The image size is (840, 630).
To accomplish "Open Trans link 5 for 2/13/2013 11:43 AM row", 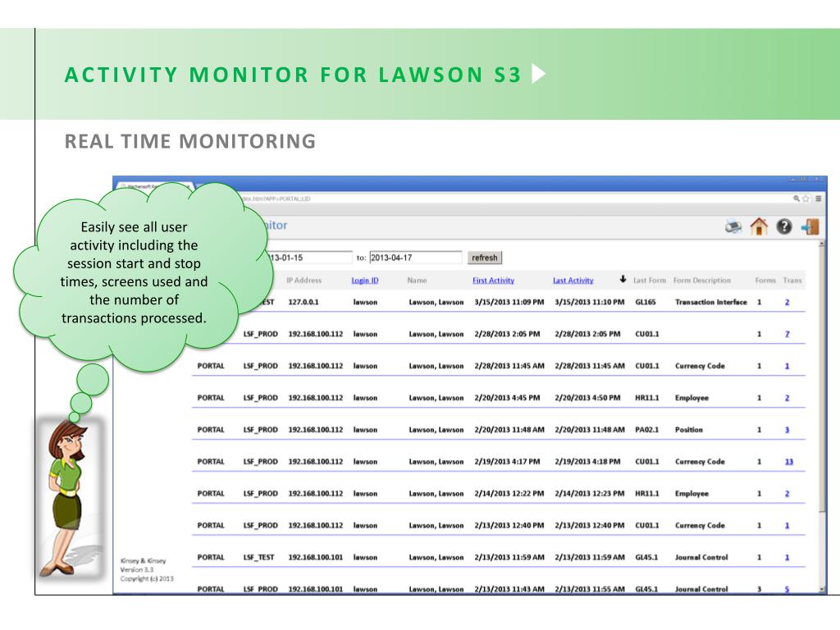I will click(x=787, y=589).
